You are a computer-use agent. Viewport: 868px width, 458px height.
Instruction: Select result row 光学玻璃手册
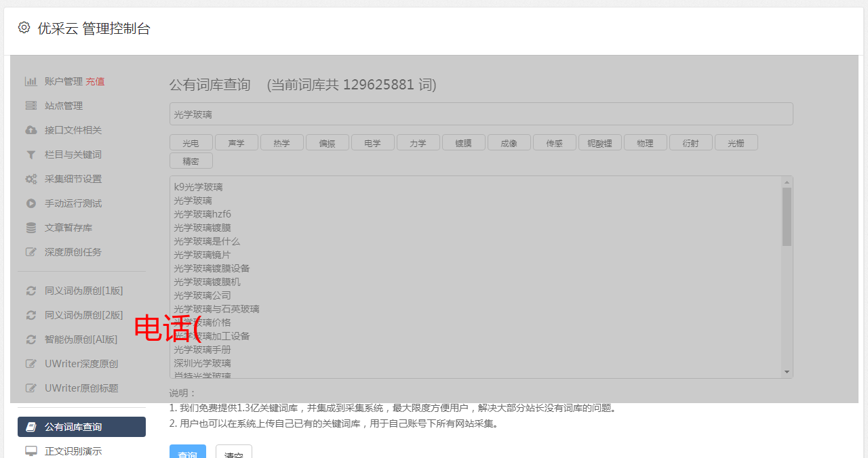click(202, 350)
